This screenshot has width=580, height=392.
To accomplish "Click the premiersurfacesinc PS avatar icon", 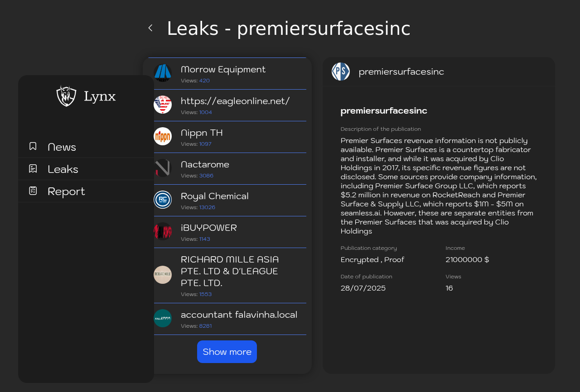I will 341,72.
